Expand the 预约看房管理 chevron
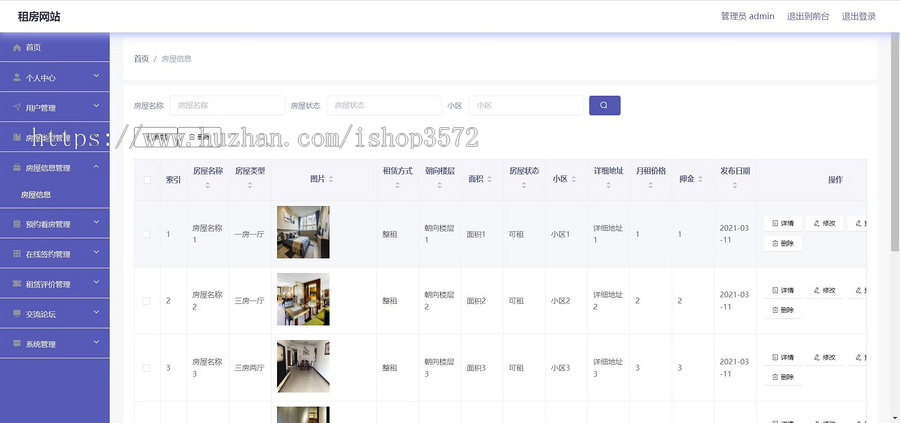Viewport: 900px width, 423px height. coord(96,222)
